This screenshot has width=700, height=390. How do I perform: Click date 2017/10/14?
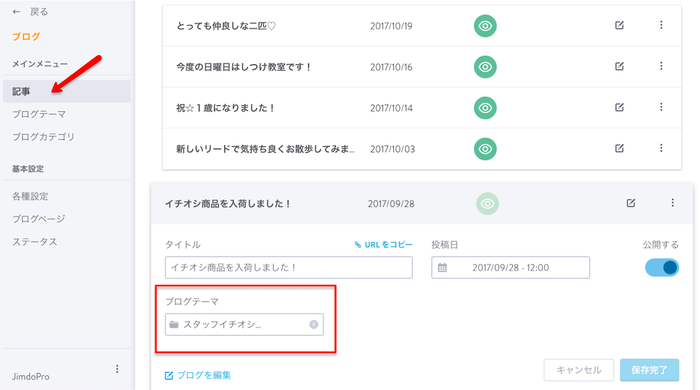(x=391, y=108)
